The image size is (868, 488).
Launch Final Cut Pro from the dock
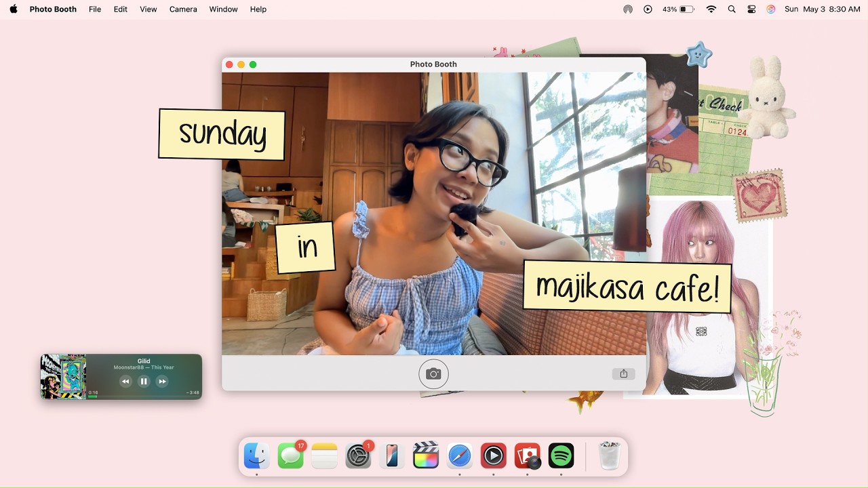[426, 455]
